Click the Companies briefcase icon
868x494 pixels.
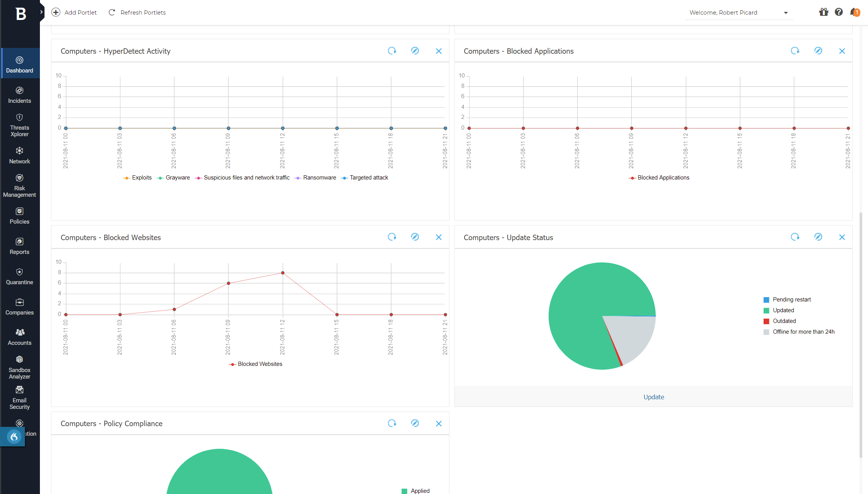point(20,302)
